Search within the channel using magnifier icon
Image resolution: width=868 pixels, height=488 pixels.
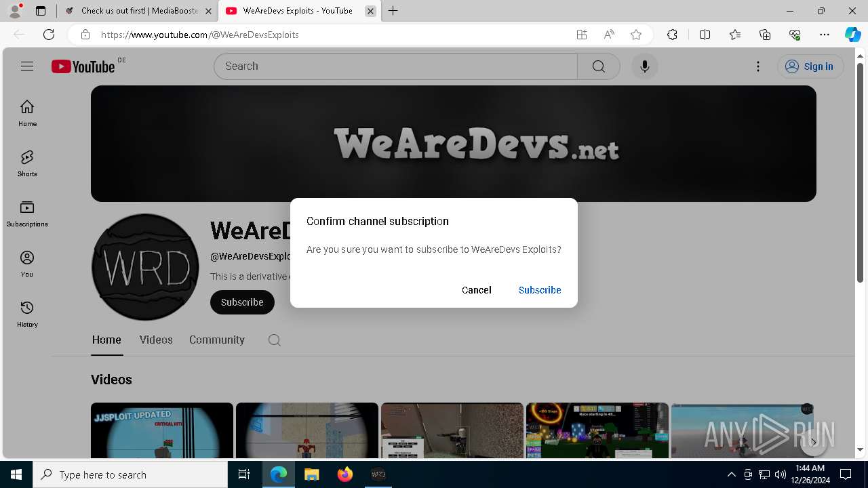[x=275, y=340]
